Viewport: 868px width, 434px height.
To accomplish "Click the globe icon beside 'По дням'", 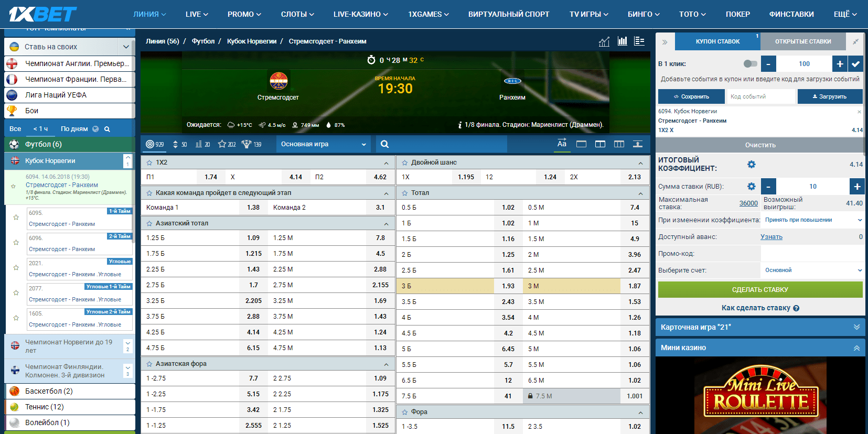I will tap(95, 129).
